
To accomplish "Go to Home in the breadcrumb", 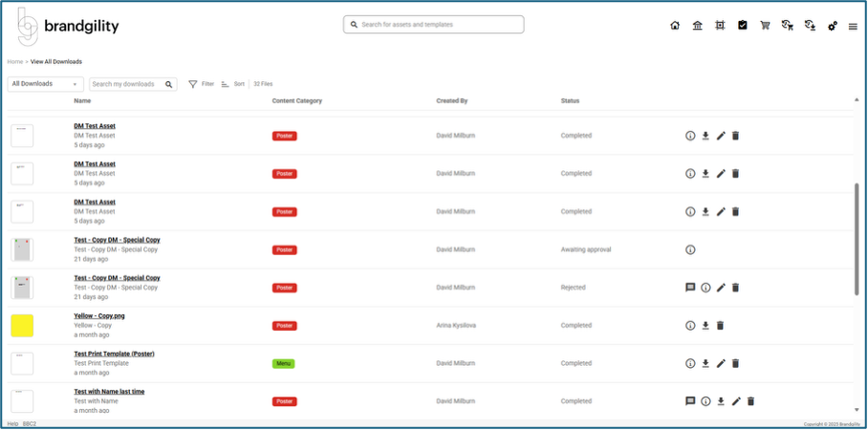I will [x=14, y=62].
